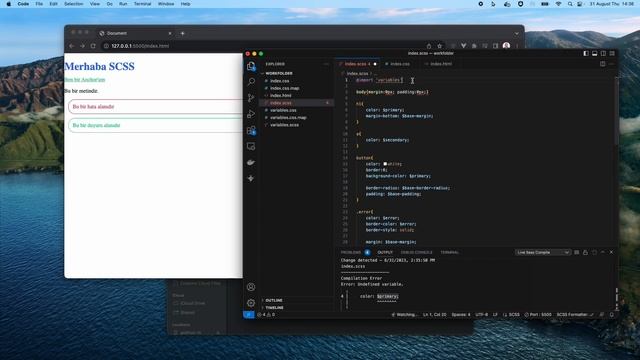The image size is (640, 360).
Task: Open Wi-Fi status in the menu bar
Action: (x=558, y=4)
